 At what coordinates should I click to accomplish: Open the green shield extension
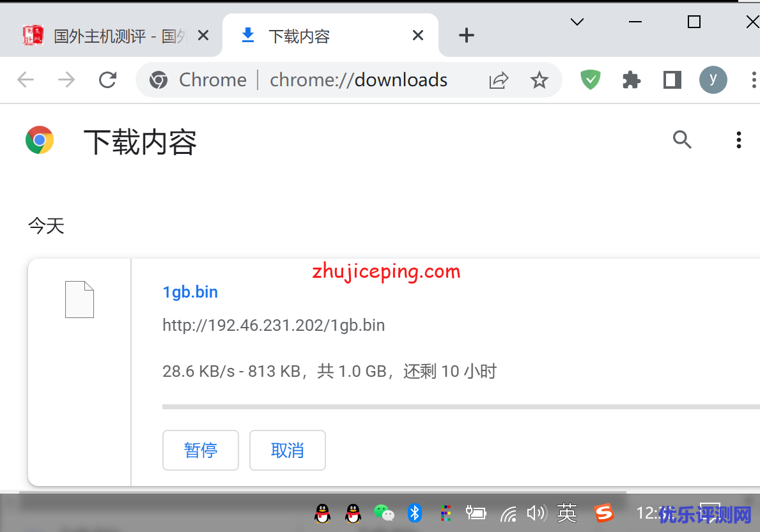(591, 80)
